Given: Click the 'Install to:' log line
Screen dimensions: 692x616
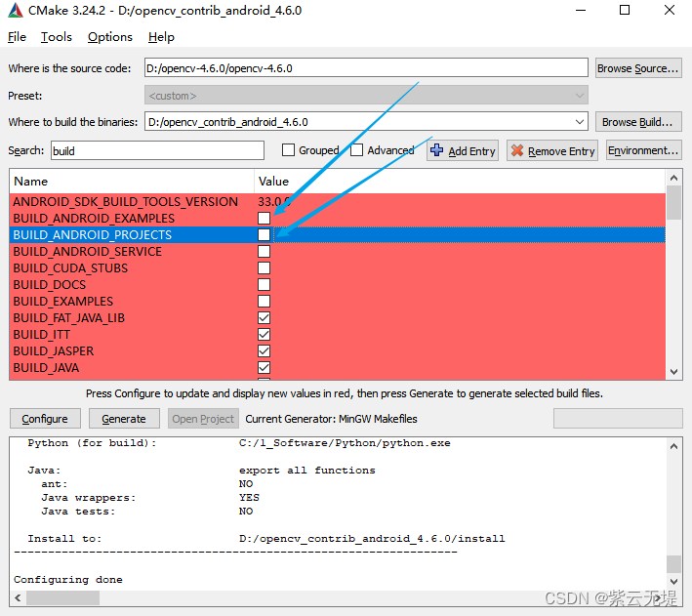Looking at the screenshot, I should [x=266, y=538].
